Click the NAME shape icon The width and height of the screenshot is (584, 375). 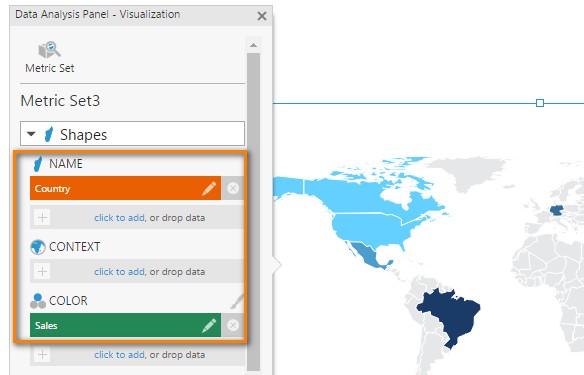tap(38, 164)
